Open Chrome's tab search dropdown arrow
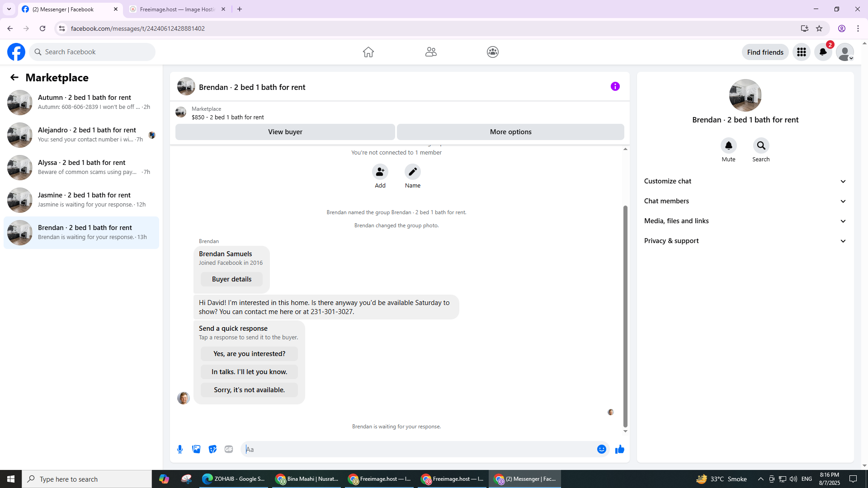 tap(9, 9)
